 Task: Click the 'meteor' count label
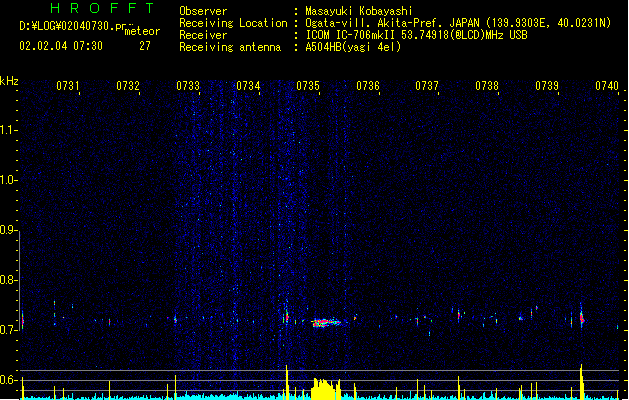pos(142,31)
